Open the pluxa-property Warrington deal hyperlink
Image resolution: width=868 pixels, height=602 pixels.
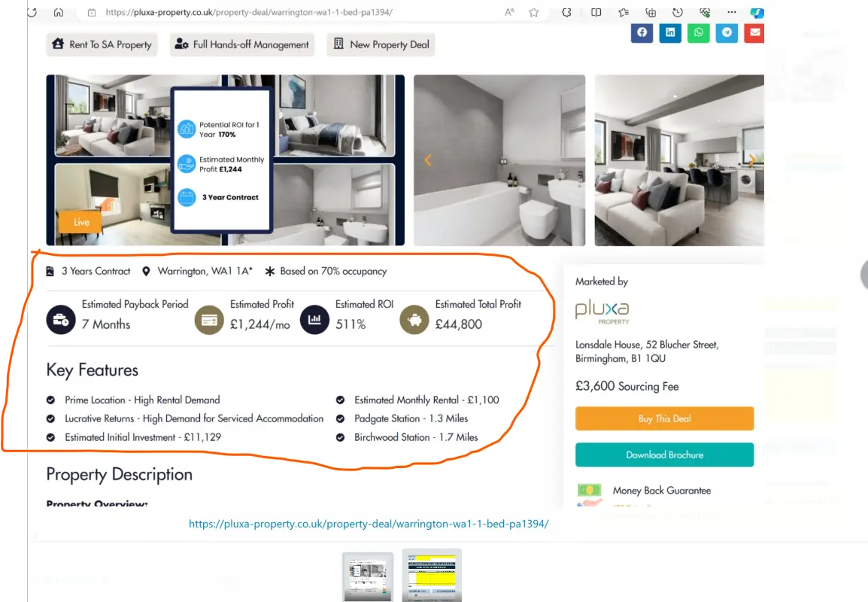[x=369, y=524]
